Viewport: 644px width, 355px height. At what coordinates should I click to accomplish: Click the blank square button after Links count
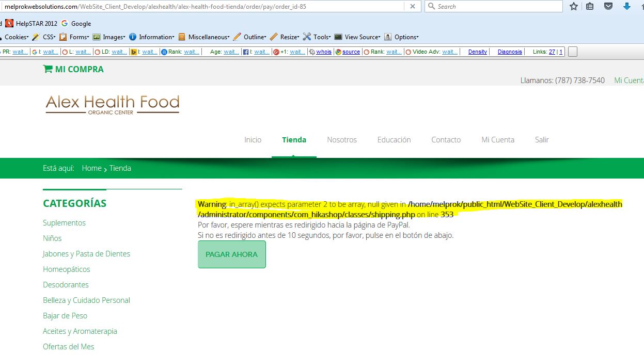click(573, 52)
